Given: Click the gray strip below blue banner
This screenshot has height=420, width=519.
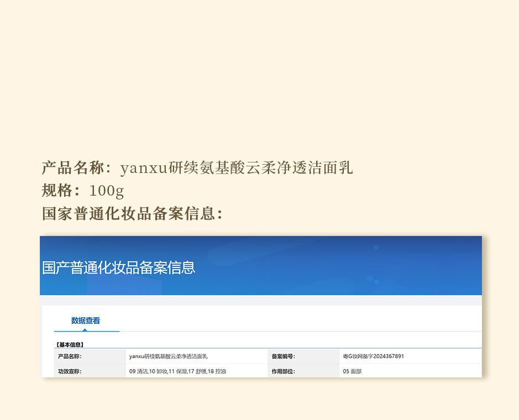Looking at the screenshot, I should coord(261,300).
